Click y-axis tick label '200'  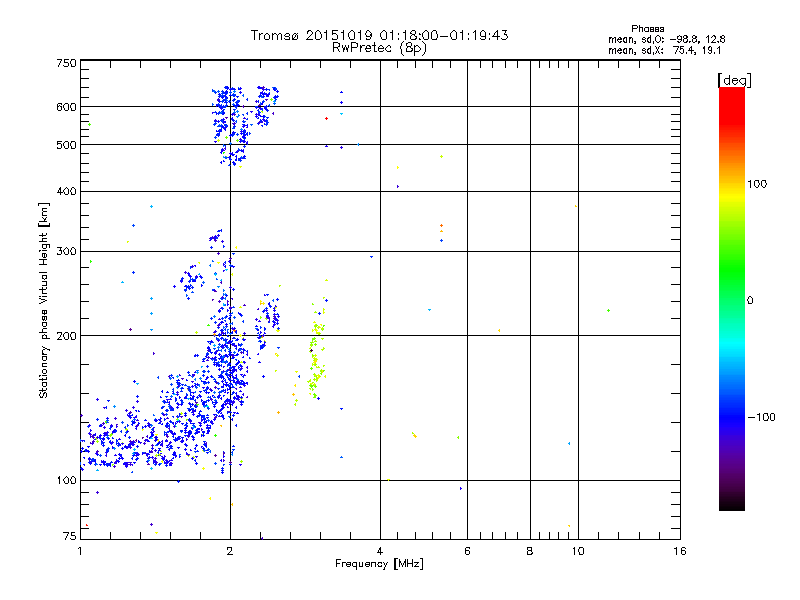(66, 336)
